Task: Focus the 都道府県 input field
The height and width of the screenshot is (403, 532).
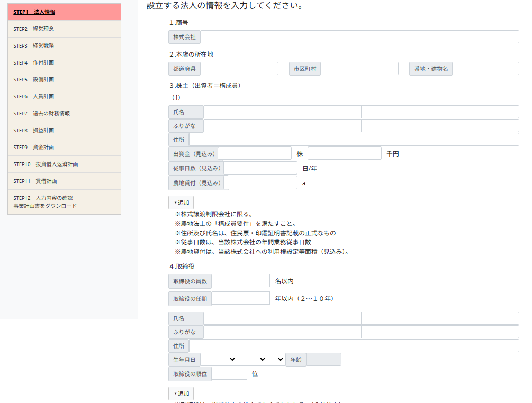Action: [239, 69]
